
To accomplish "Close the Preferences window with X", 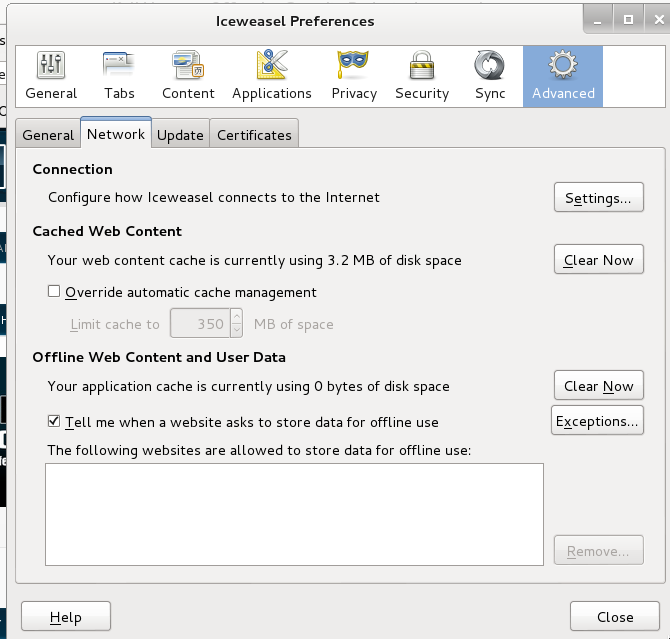I will 658,20.
